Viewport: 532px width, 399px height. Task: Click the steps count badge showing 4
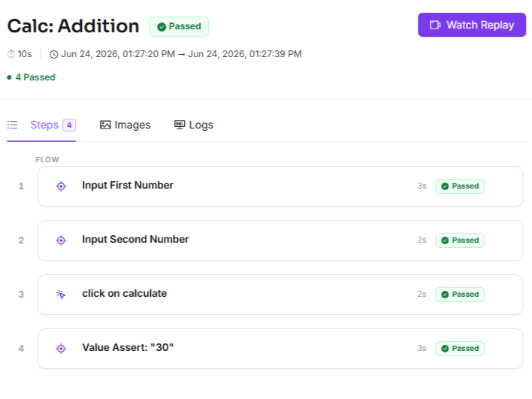69,125
